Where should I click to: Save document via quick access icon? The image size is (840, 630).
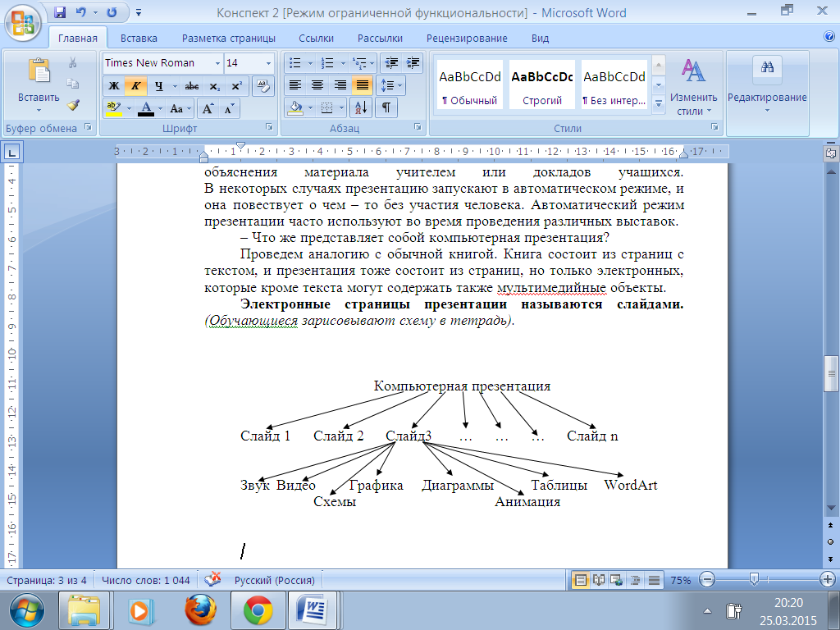pos(60,11)
